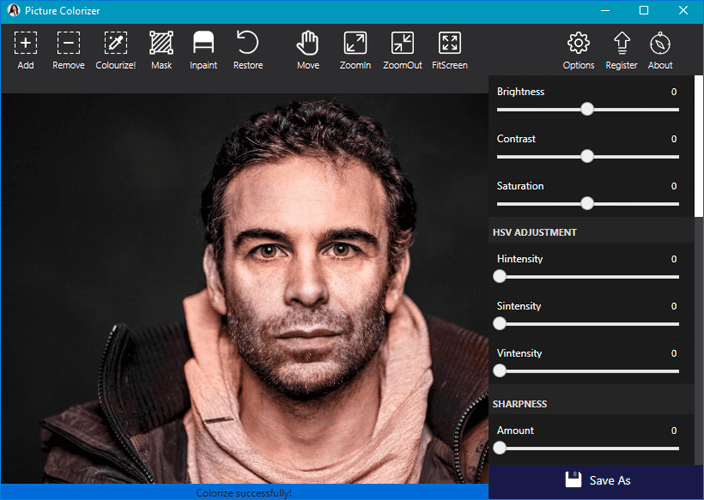
Task: Click the SHARPNESS section header
Action: click(x=519, y=404)
